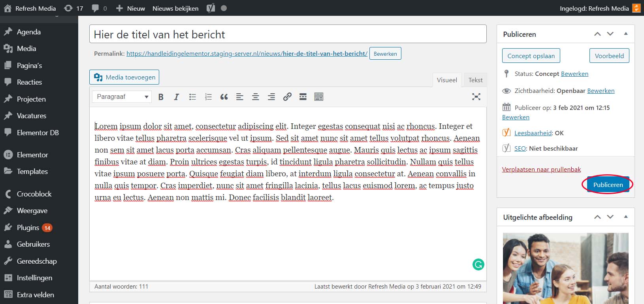
Task: Collapse the Publiceren panel
Action: (x=626, y=34)
